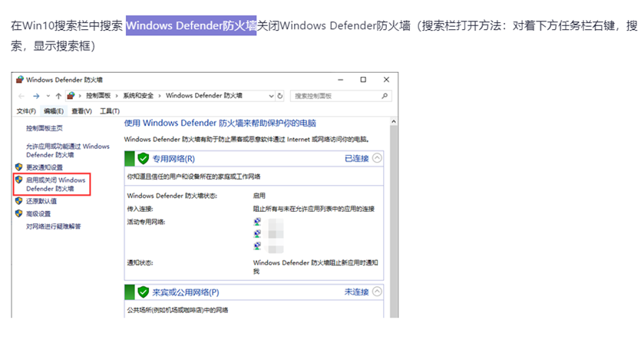Click the vertical scrollbar thumb in the firewall panel
This screenshot has height=343, width=644.
click(x=394, y=222)
